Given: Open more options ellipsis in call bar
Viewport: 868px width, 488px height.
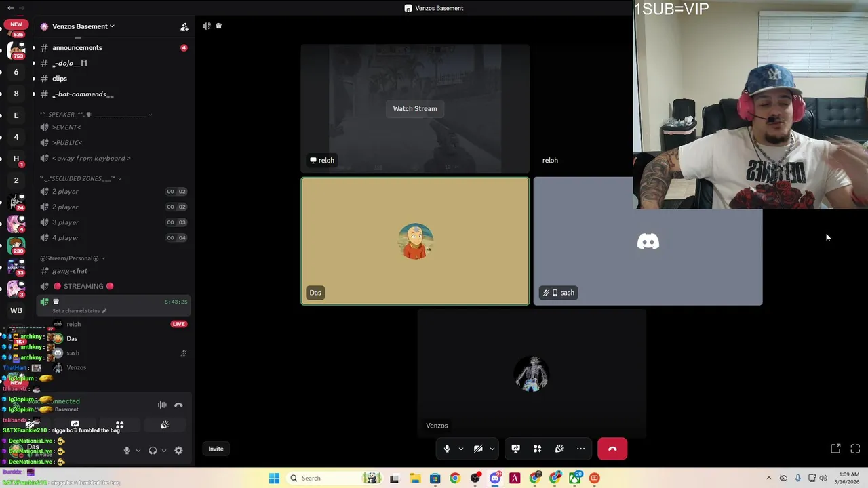Looking at the screenshot, I should coord(580,449).
